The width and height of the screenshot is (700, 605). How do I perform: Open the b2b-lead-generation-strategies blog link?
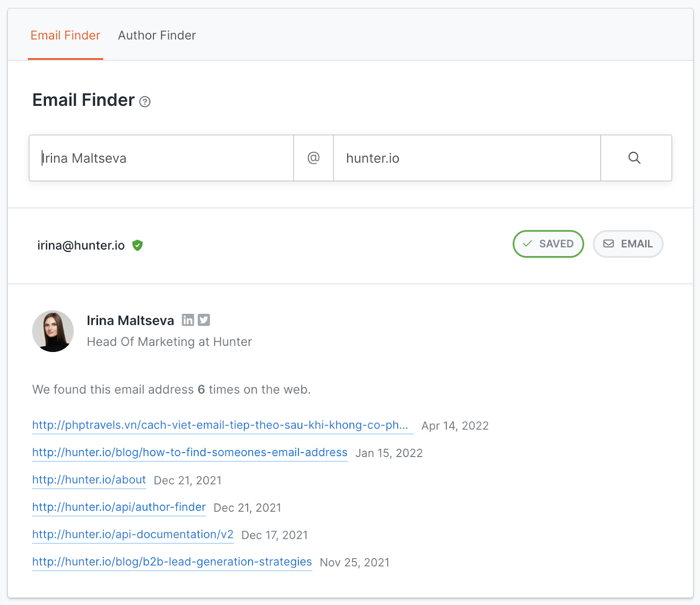(172, 562)
